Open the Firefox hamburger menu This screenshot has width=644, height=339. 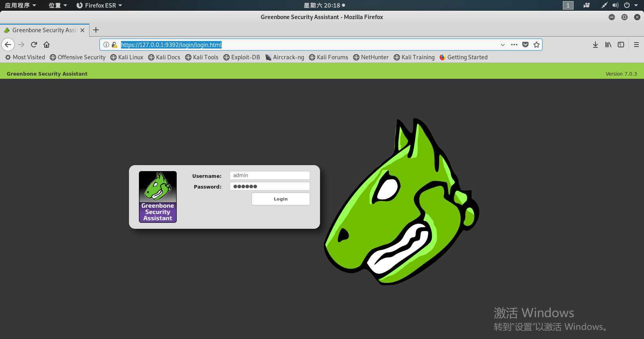point(636,45)
